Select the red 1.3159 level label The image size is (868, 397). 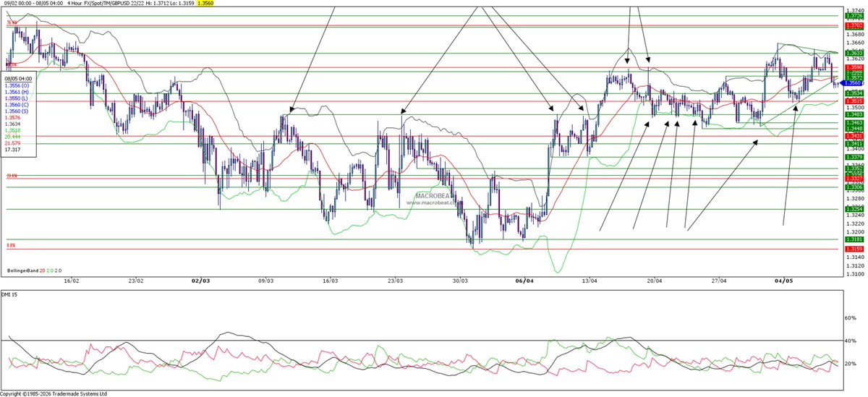[854, 249]
